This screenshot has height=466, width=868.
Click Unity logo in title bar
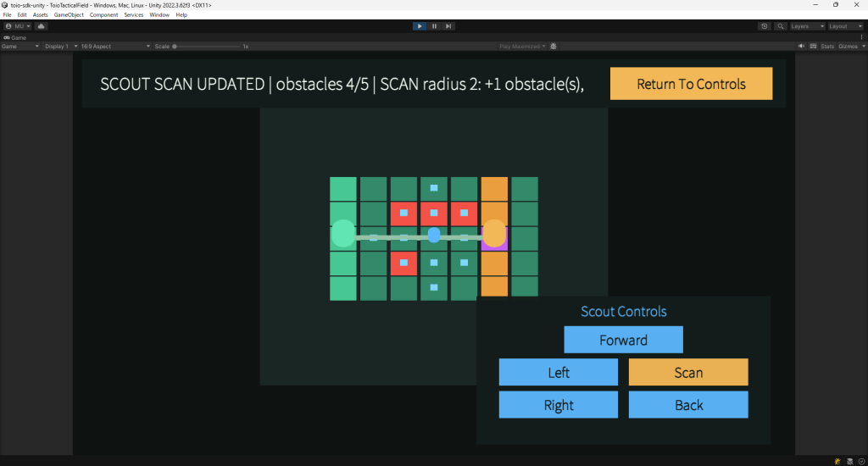(4, 5)
